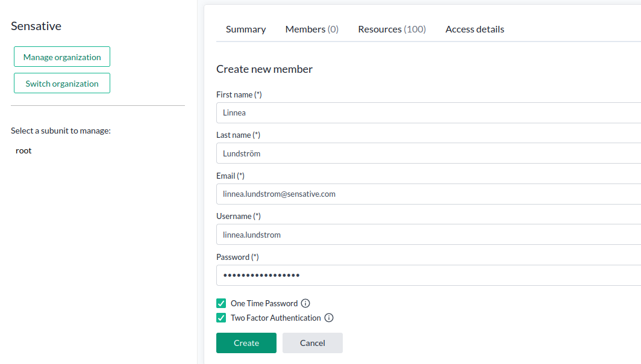Image resolution: width=641 pixels, height=364 pixels.
Task: Click the One Time Password info icon
Action: (x=305, y=303)
